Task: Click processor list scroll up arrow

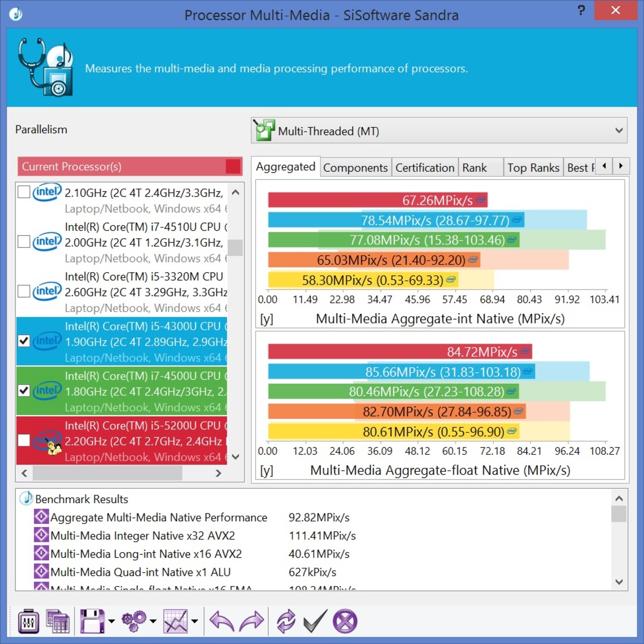Action: pos(236,192)
